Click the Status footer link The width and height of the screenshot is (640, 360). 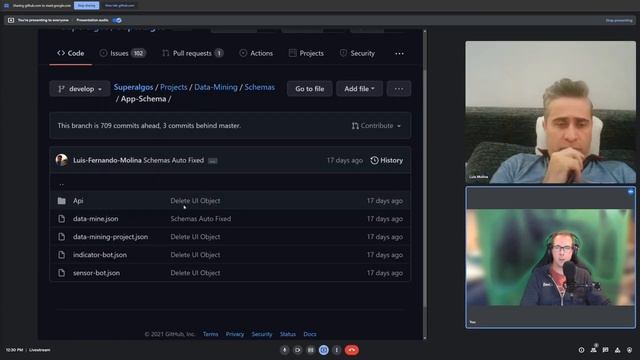click(288, 334)
